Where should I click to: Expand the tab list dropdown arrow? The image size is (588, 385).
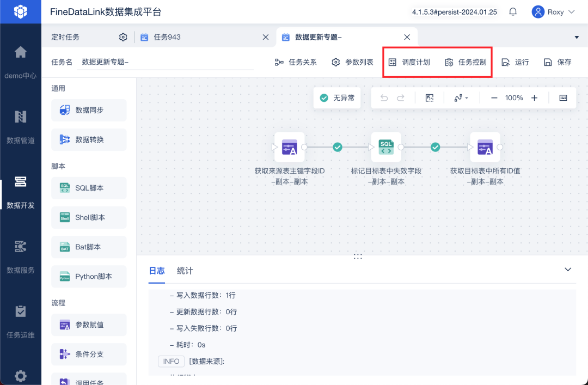coord(577,37)
